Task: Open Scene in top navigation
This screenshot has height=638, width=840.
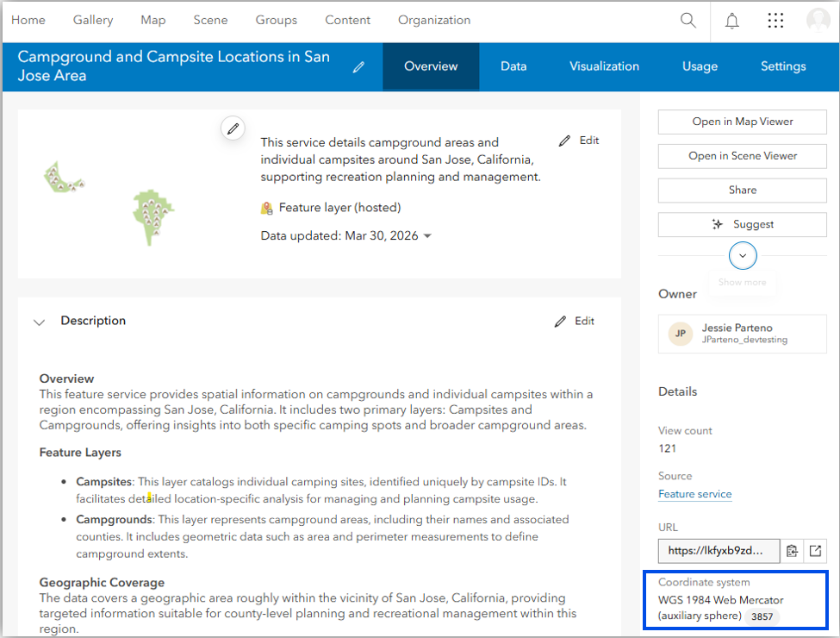Action: tap(210, 21)
